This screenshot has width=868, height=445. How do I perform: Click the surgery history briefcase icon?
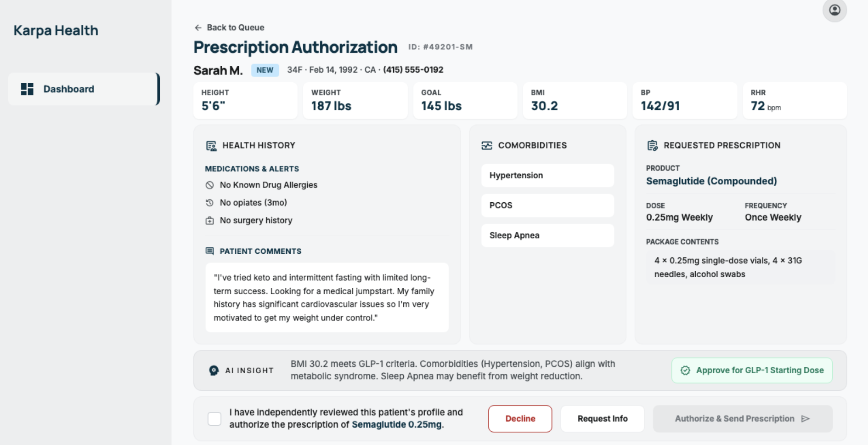click(210, 220)
